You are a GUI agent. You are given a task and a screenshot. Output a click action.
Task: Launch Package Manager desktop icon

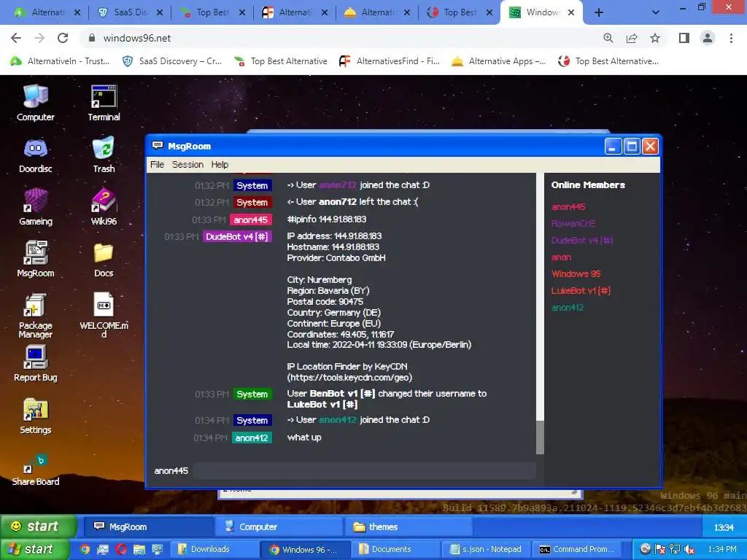click(x=35, y=315)
